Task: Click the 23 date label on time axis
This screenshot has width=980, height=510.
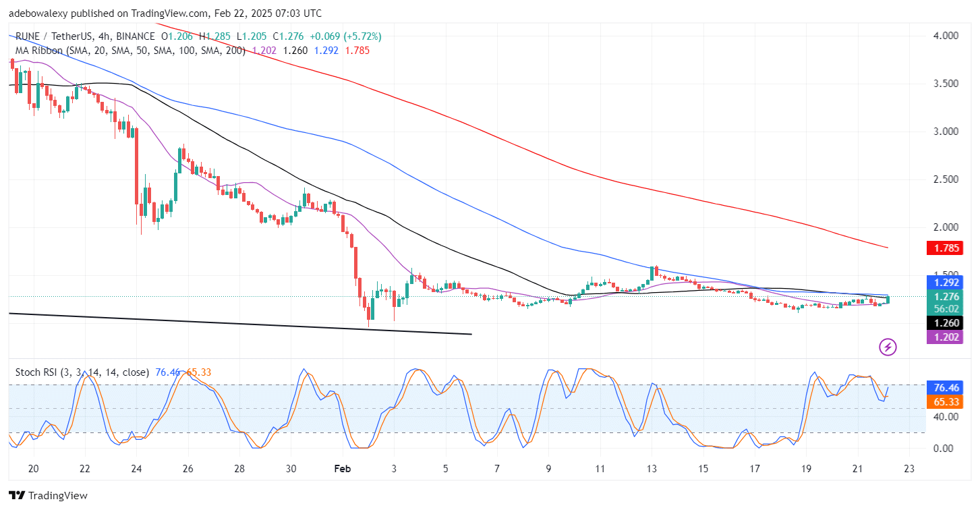Action: pos(909,469)
